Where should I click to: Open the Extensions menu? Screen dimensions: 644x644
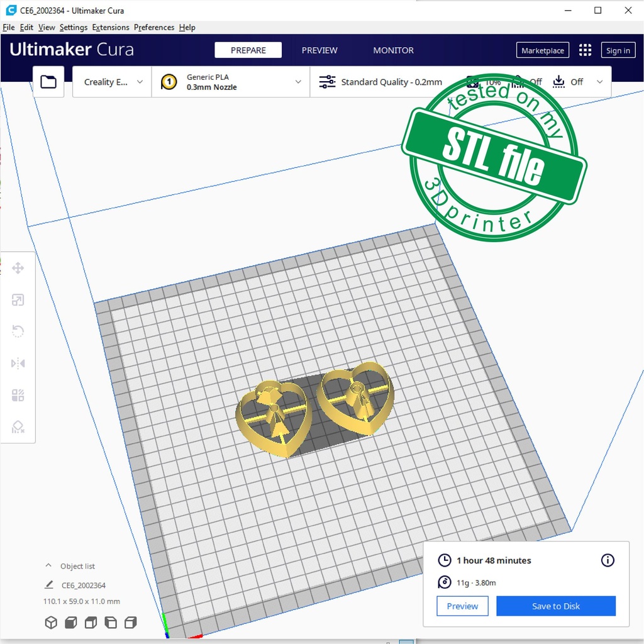pos(111,28)
